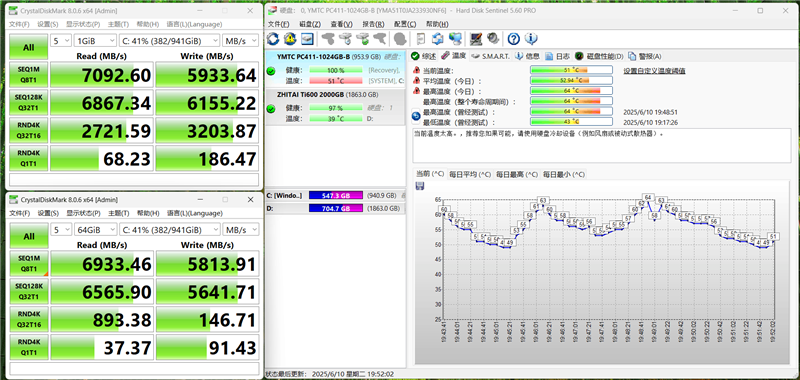Open drive dropdown in top CrystalDiskMark window
Image resolution: width=800 pixels, height=380 pixels.
click(170, 41)
